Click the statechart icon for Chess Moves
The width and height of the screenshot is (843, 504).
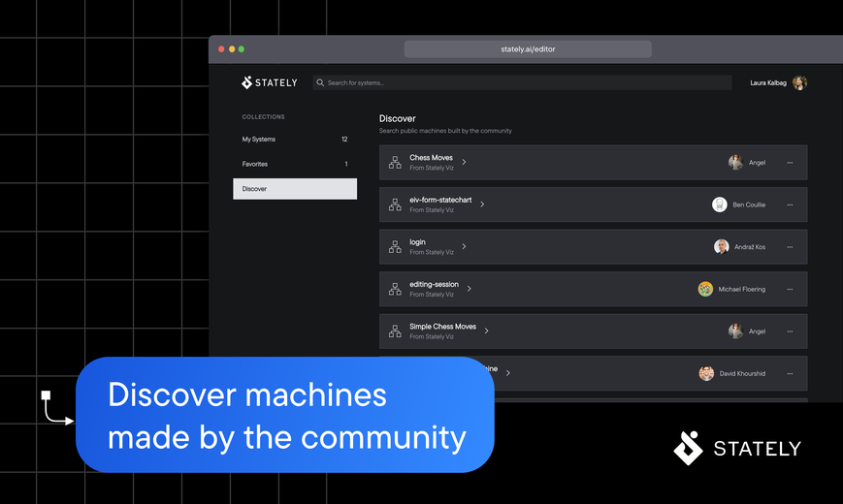[395, 162]
